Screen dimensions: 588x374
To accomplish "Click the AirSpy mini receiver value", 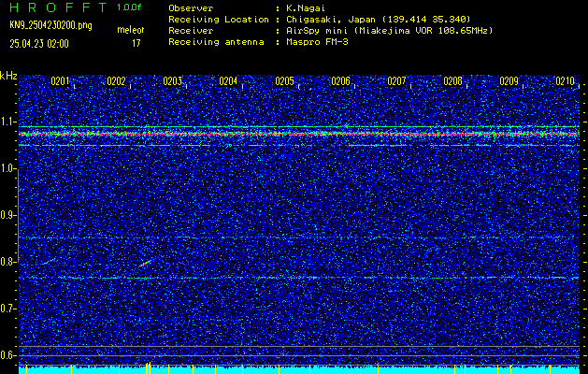I will (x=390, y=30).
